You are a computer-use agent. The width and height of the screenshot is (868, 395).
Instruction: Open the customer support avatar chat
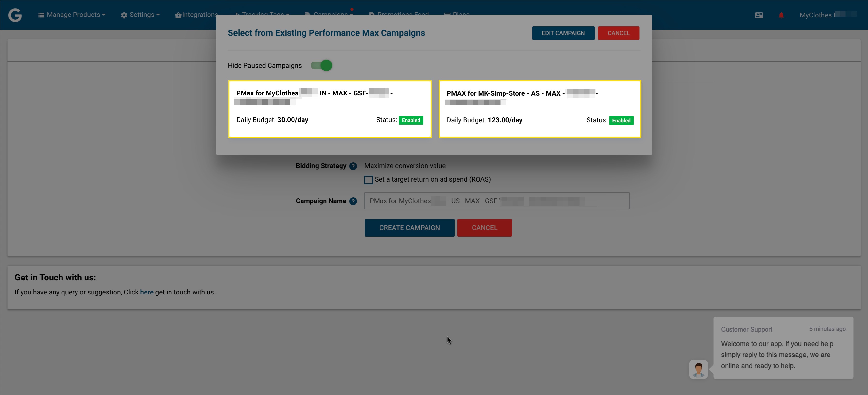click(x=698, y=369)
